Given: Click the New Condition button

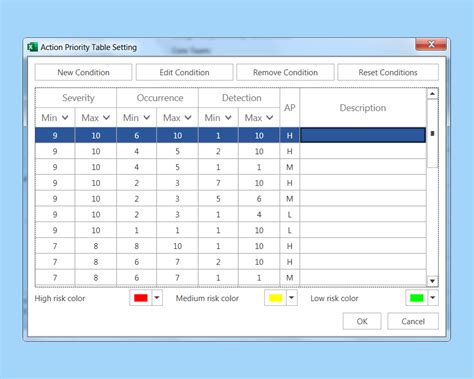Looking at the screenshot, I should pyautogui.click(x=83, y=72).
